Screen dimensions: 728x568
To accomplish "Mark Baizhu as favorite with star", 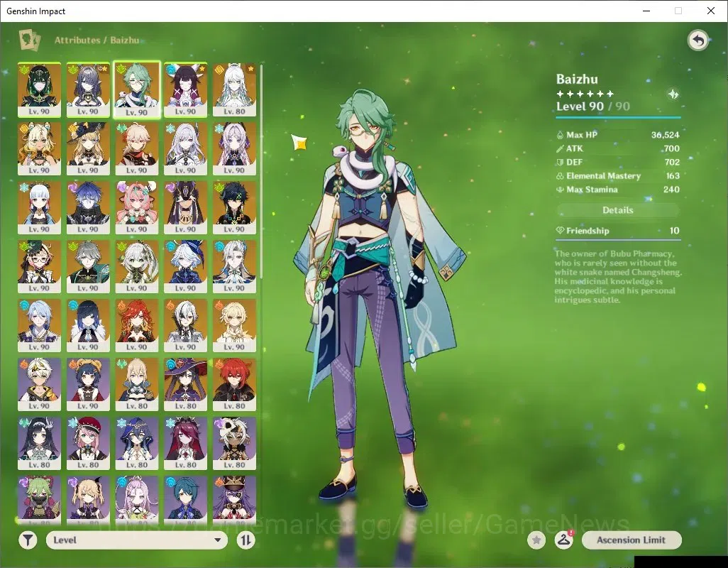I will 536,540.
